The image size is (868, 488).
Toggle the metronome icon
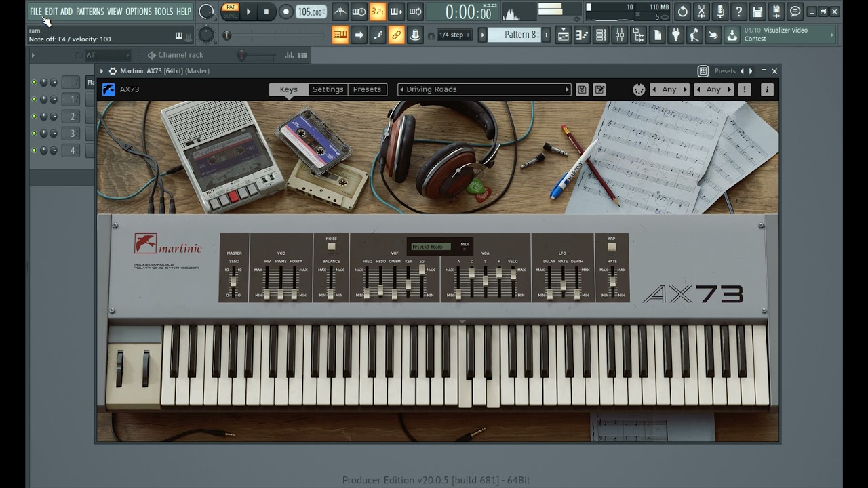click(x=340, y=12)
